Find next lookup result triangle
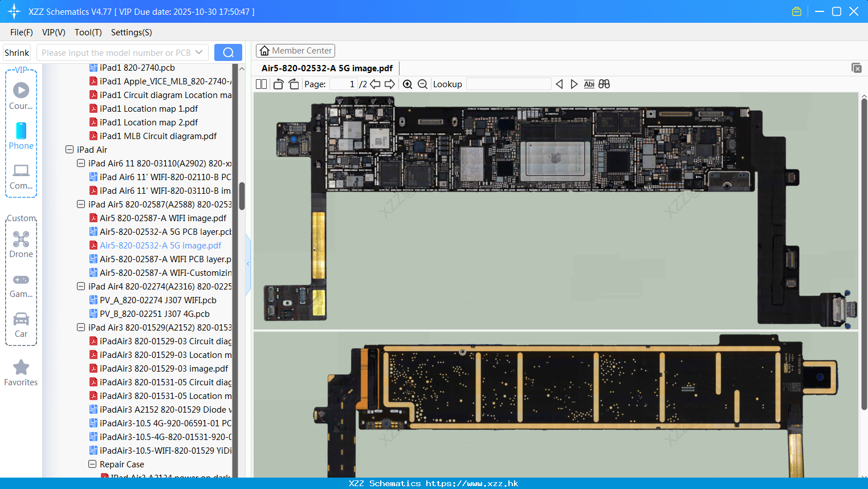The height and width of the screenshot is (489, 868). pyautogui.click(x=574, y=84)
